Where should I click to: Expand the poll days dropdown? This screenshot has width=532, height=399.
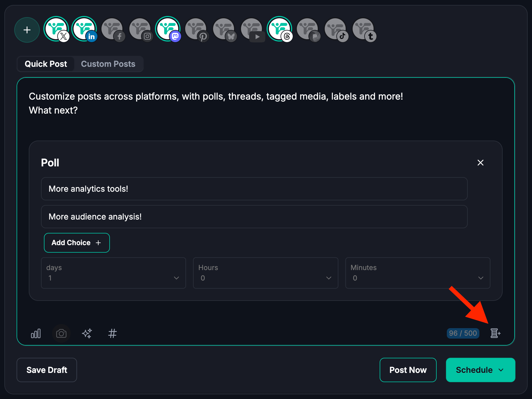point(113,273)
